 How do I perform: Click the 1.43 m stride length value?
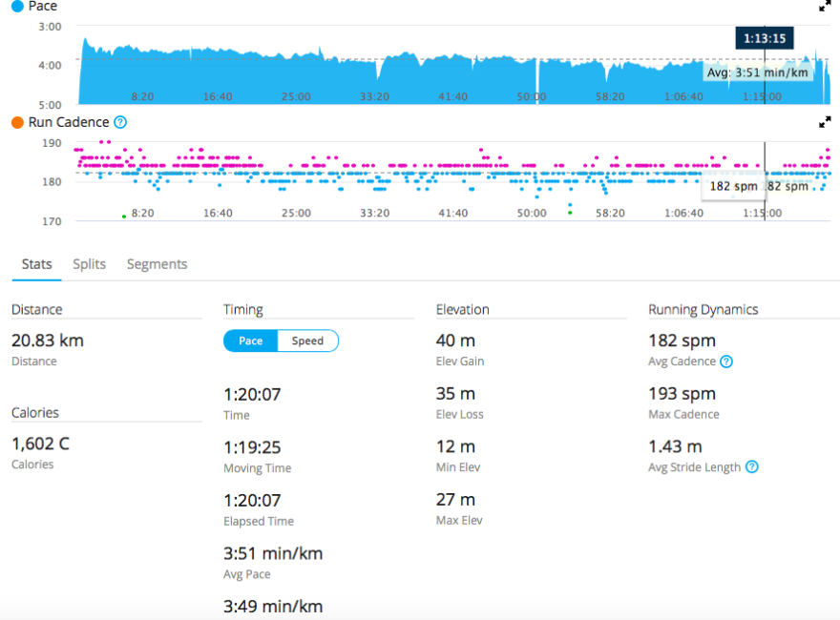click(675, 446)
